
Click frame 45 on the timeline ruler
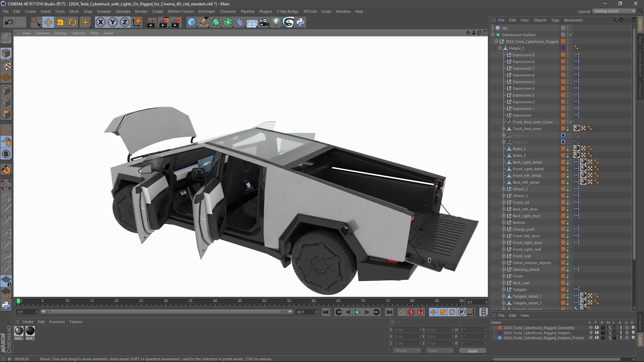[240, 301]
